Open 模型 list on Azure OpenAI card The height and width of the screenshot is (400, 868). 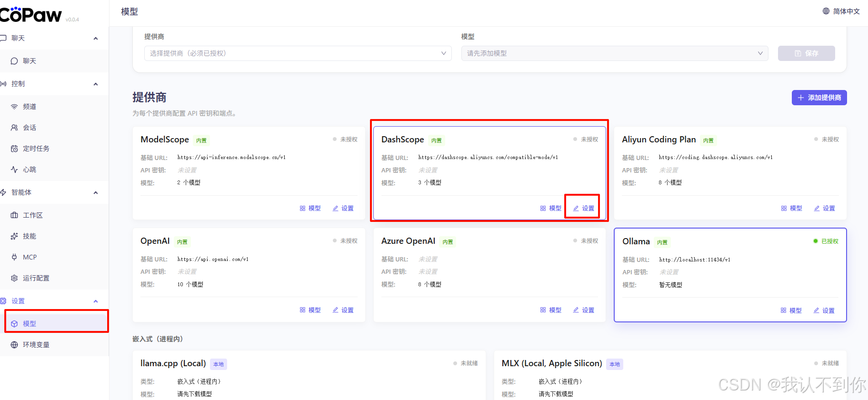[x=551, y=310]
